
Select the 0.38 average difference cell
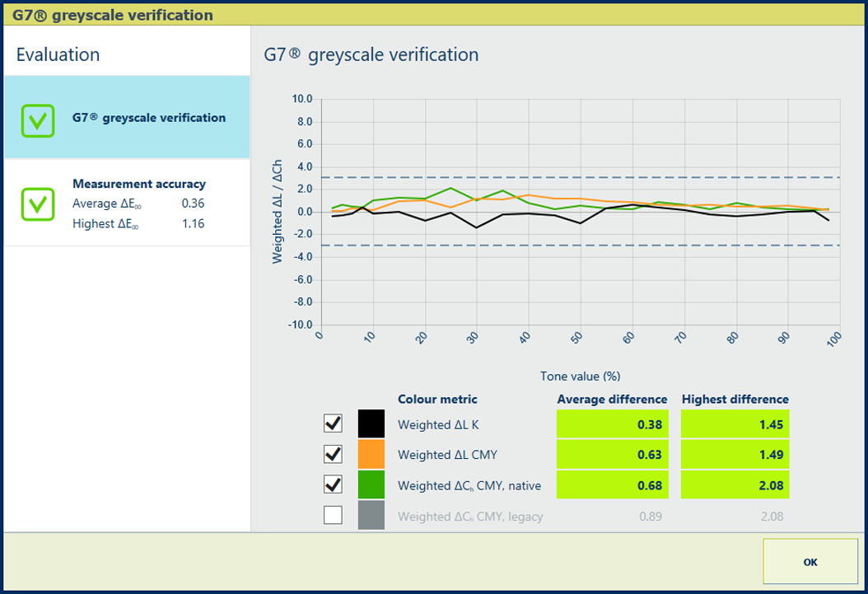click(612, 424)
